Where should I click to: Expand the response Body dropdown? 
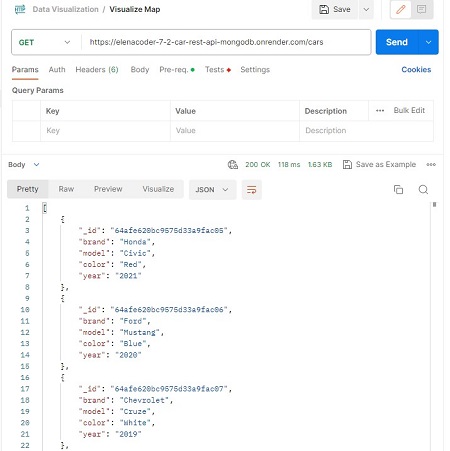(x=24, y=165)
